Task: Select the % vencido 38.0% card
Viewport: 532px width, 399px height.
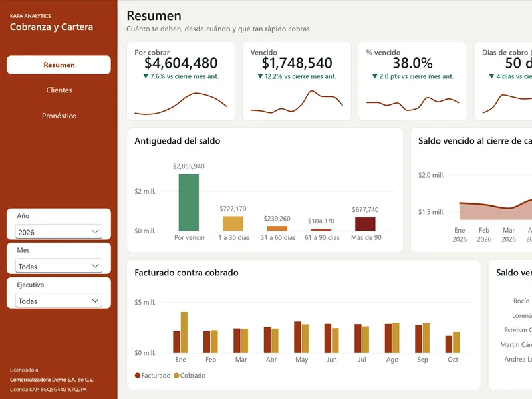Action: point(412,81)
